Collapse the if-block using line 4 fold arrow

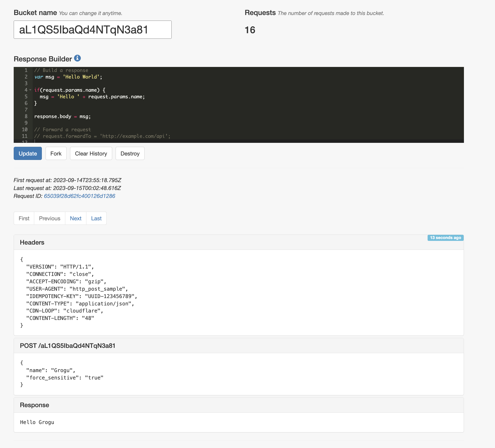[31, 90]
